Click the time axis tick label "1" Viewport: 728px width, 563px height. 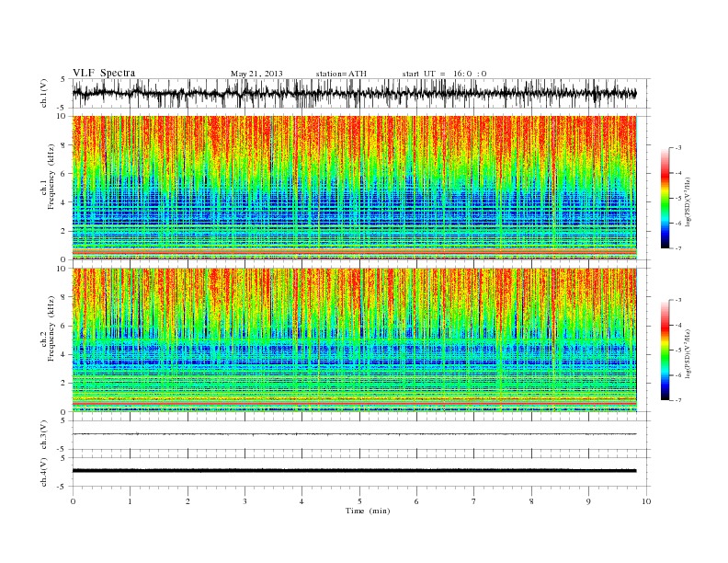coord(130,501)
